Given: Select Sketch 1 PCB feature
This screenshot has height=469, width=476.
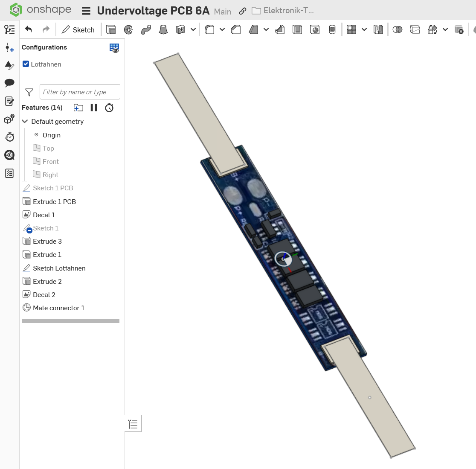Looking at the screenshot, I should coord(48,188).
